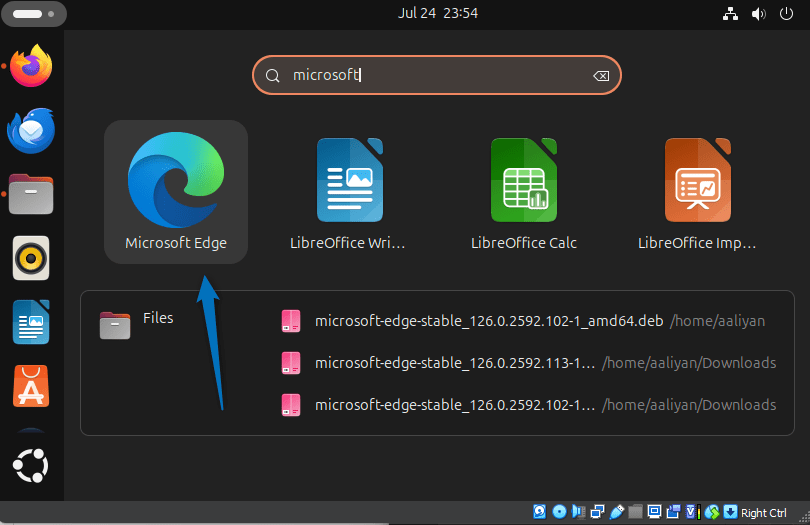
Task: Click VirtualBox network adapter indicator icon
Action: click(x=598, y=512)
